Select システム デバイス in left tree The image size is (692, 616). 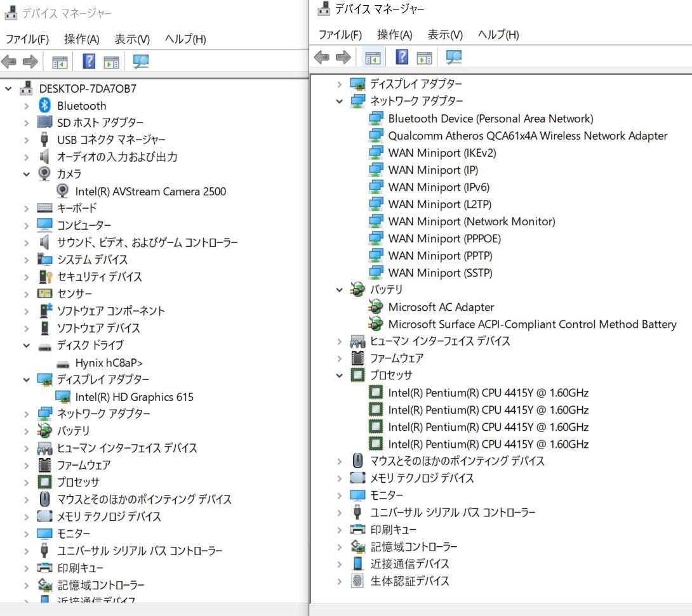pos(92,259)
